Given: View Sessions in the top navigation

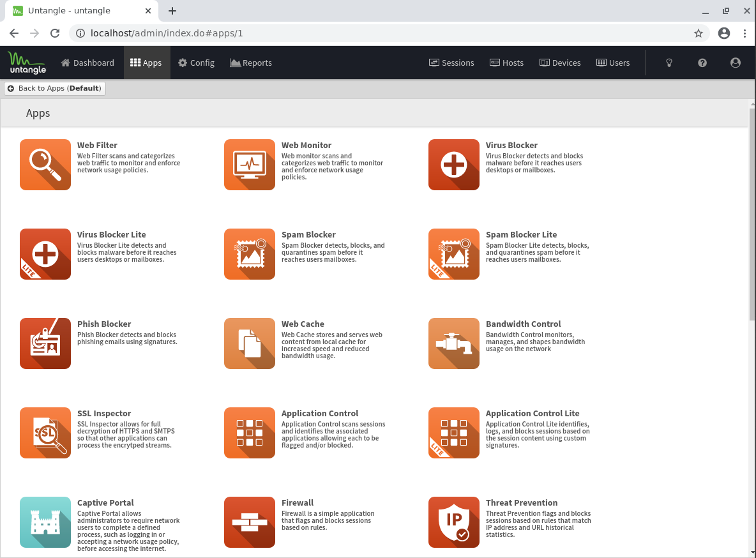Looking at the screenshot, I should [452, 63].
